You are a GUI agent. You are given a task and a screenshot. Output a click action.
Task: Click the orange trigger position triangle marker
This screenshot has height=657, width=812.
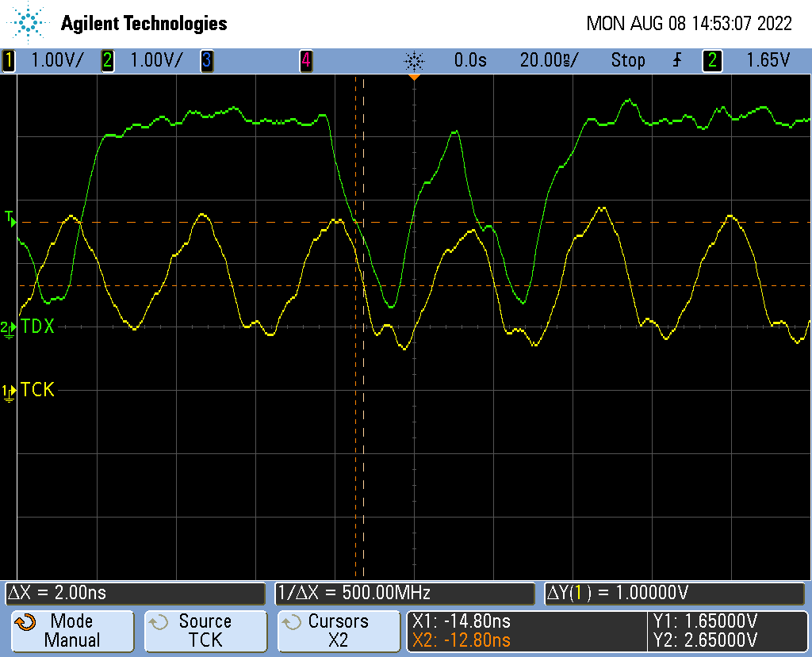point(413,77)
